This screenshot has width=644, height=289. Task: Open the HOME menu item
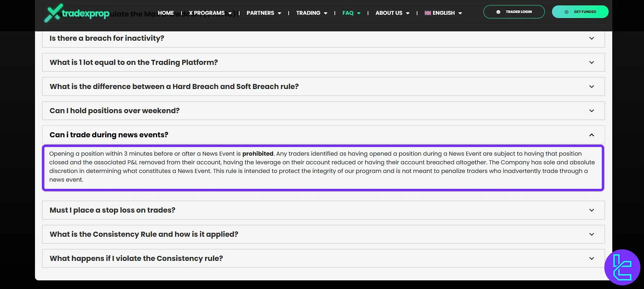tap(166, 13)
